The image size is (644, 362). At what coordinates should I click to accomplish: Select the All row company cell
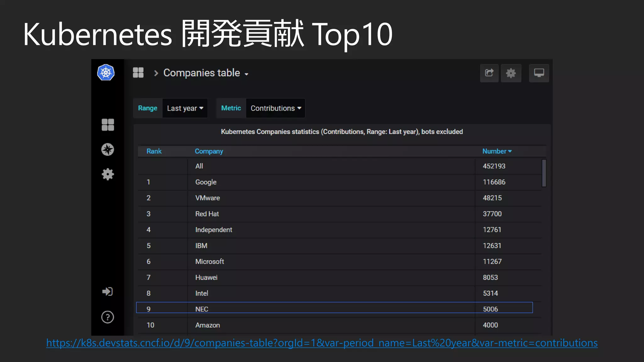click(x=331, y=166)
